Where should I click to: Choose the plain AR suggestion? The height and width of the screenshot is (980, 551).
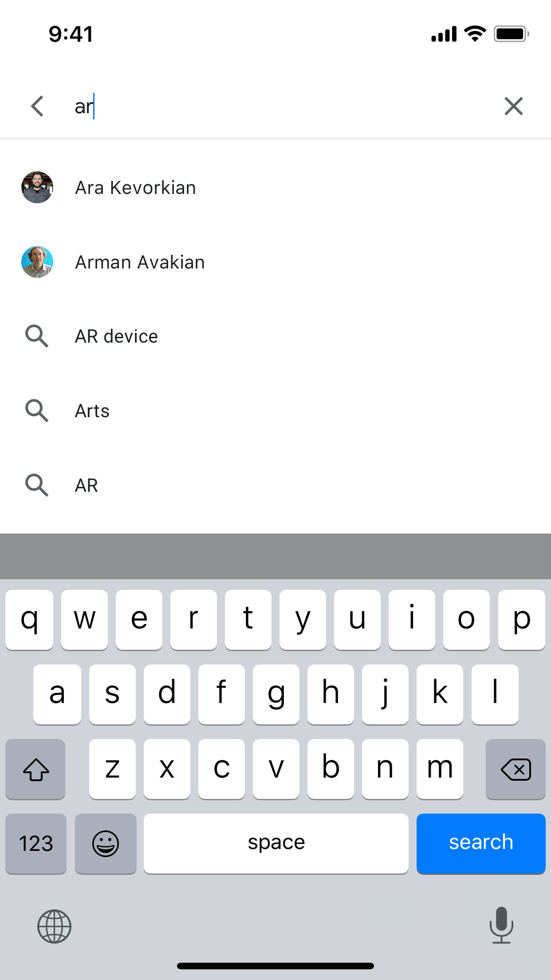(x=275, y=485)
